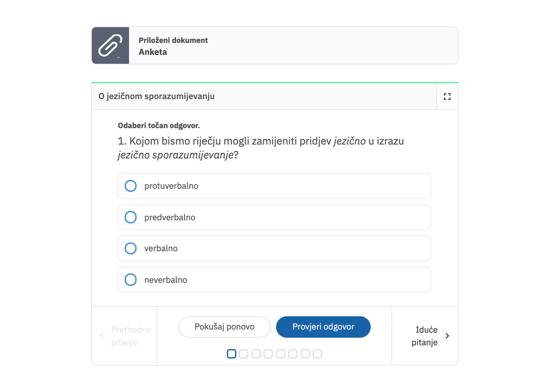Jump to fourth question progress square
The image size is (549, 392).
pyautogui.click(x=268, y=354)
